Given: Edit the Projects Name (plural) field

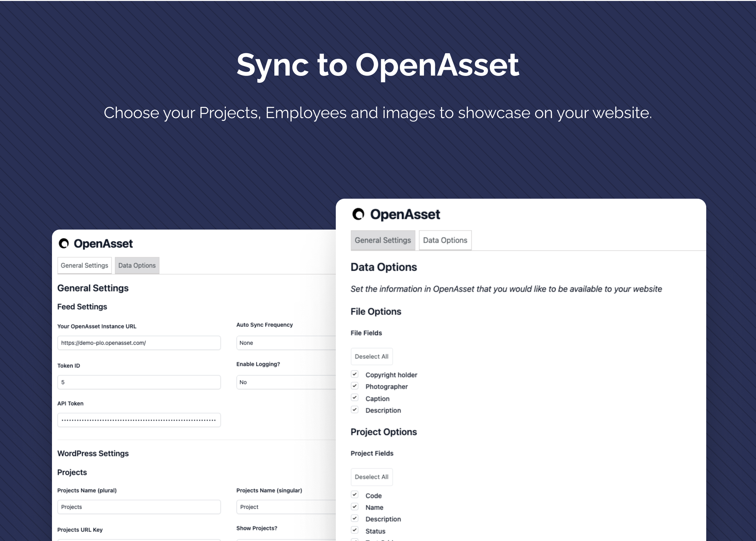Looking at the screenshot, I should click(139, 507).
